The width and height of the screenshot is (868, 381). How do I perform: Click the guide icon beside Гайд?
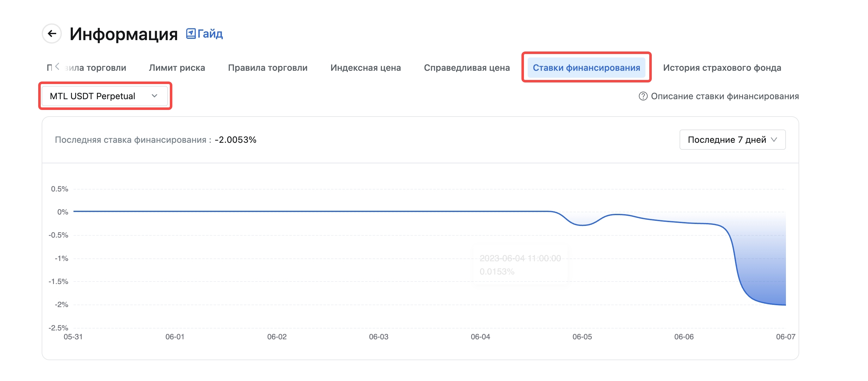(x=191, y=33)
